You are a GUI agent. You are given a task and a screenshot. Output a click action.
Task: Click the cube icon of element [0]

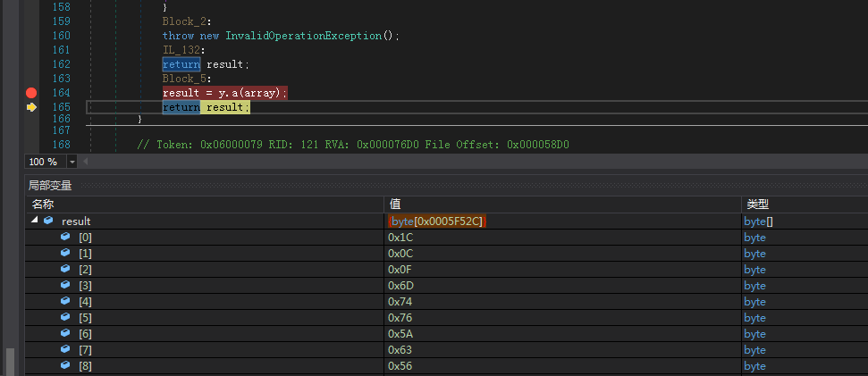click(x=66, y=236)
